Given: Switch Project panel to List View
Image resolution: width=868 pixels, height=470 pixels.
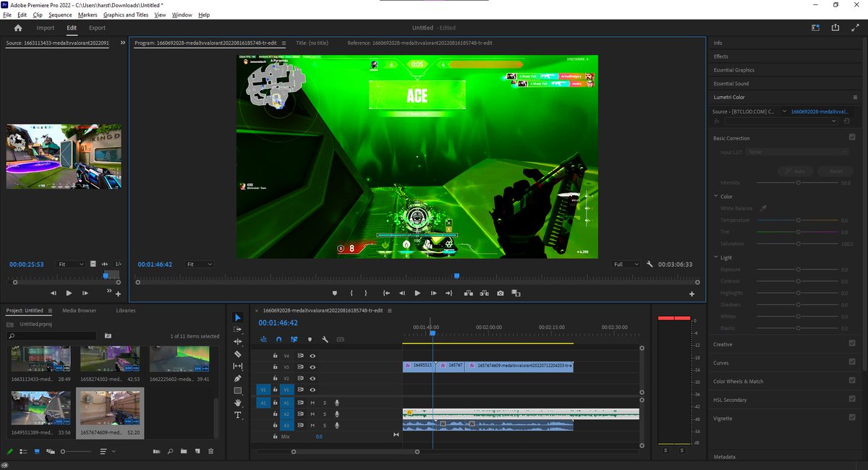Looking at the screenshot, I should tap(23, 451).
